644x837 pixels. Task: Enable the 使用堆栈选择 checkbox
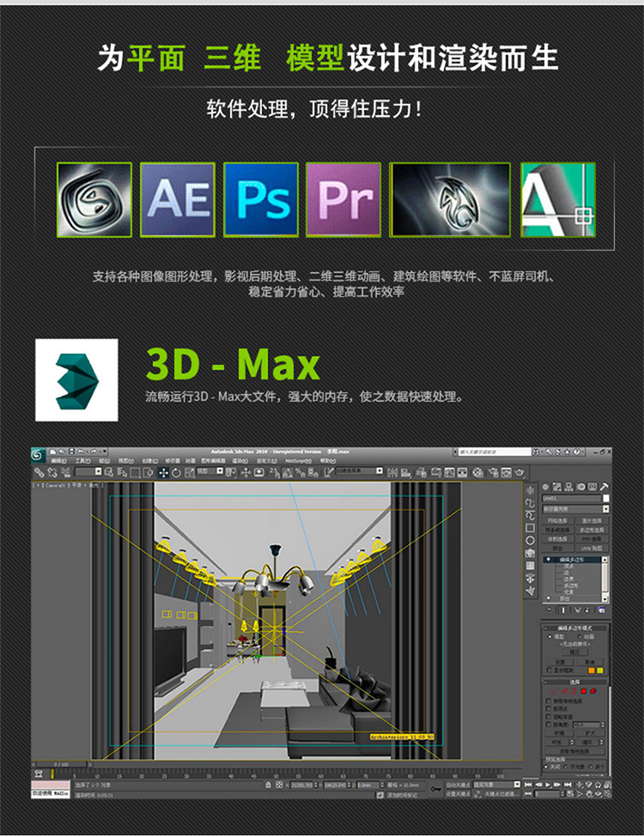[x=550, y=701]
